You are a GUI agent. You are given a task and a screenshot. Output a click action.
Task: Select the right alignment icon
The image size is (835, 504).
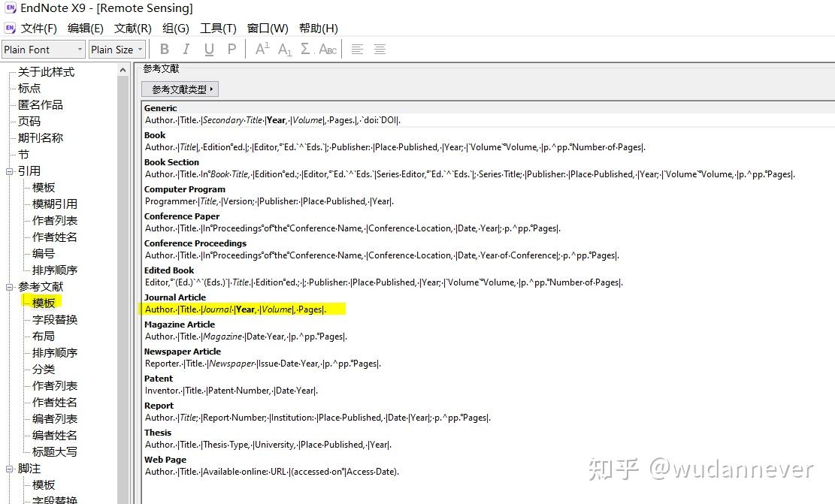point(380,49)
